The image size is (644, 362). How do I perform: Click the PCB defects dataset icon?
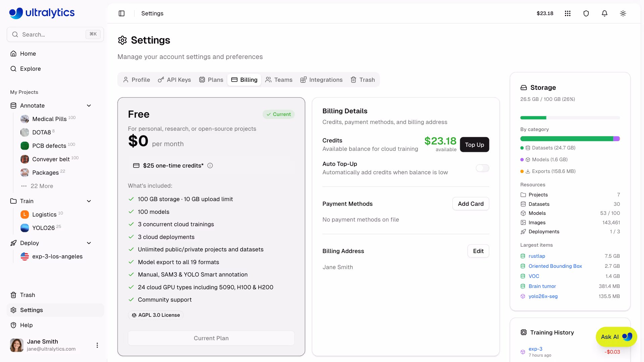point(25,146)
